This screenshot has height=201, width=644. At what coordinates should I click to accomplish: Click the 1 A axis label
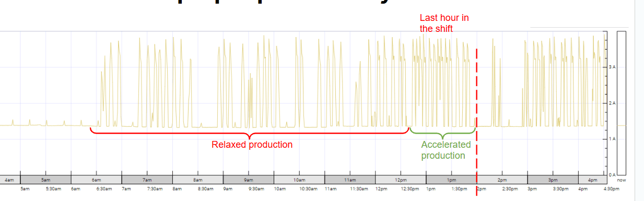[612, 139]
